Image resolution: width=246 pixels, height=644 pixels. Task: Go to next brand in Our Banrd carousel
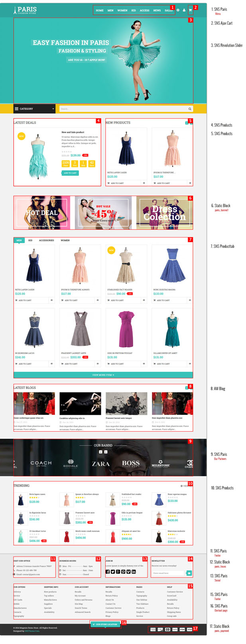click(x=106, y=452)
